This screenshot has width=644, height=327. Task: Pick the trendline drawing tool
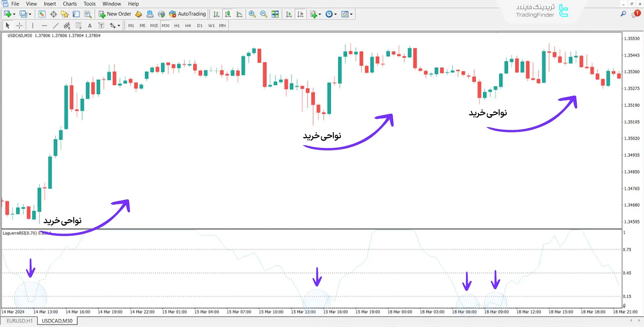tap(56, 25)
